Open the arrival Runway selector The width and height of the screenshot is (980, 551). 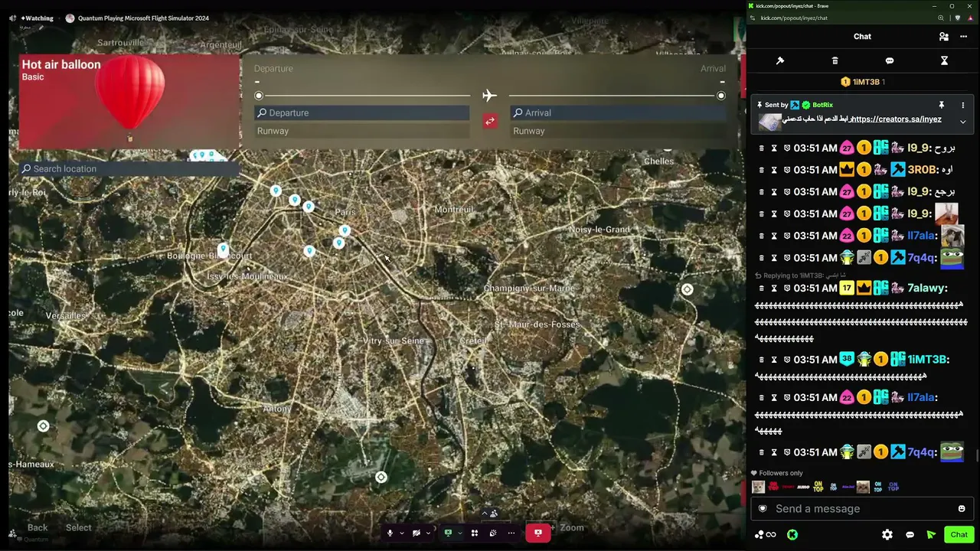coord(618,131)
